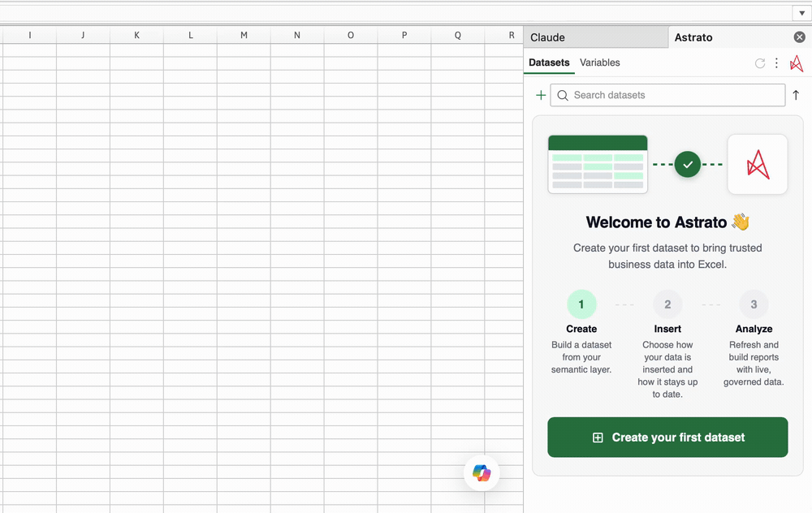Screen dimensions: 812x513
Task: Click the Insert step label
Action: point(667,329)
